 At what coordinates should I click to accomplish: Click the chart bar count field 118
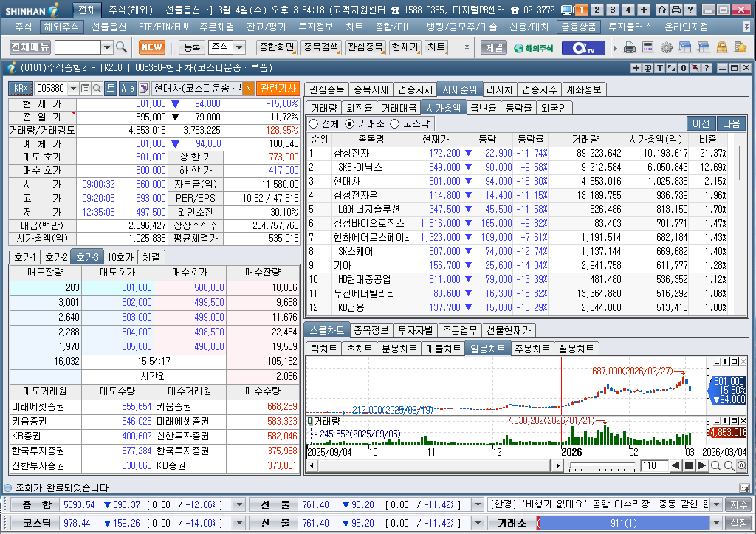point(654,465)
